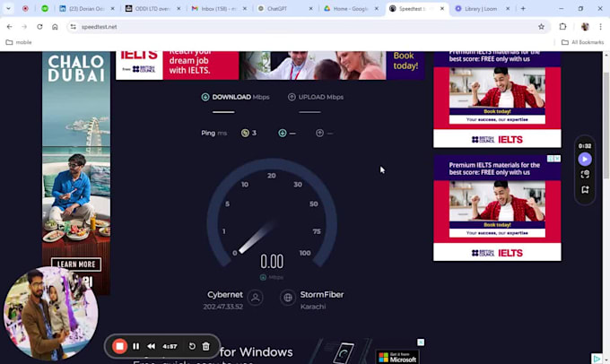Click Get it from Microsoft badge

(397, 357)
